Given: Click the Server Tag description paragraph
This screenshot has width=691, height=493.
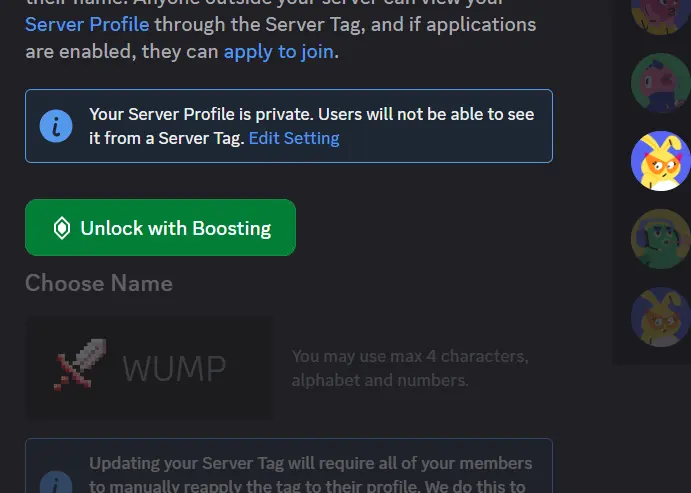Looking at the screenshot, I should pos(281,31).
